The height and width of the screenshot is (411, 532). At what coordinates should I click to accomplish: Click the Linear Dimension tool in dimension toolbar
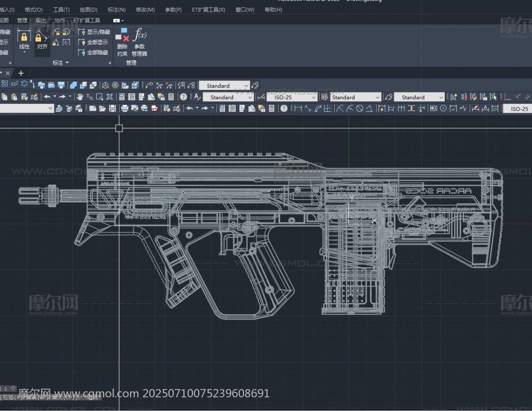pyautogui.click(x=298, y=108)
